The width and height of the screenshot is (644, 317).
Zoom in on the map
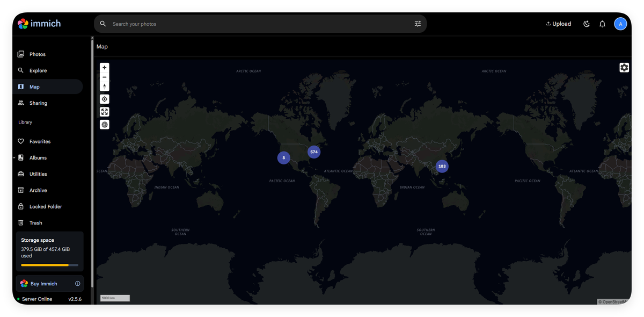[105, 68]
